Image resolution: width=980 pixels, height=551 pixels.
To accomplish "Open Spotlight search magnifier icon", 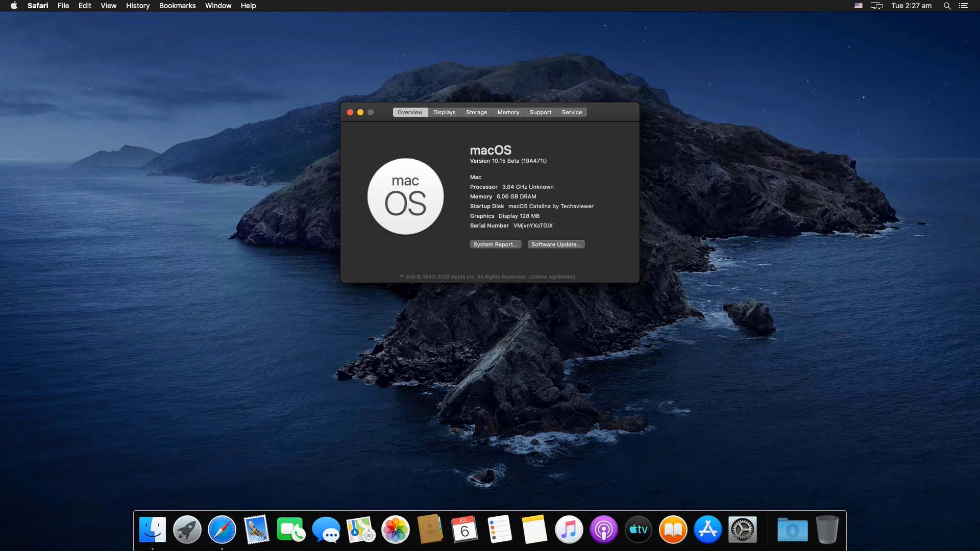I will [947, 6].
